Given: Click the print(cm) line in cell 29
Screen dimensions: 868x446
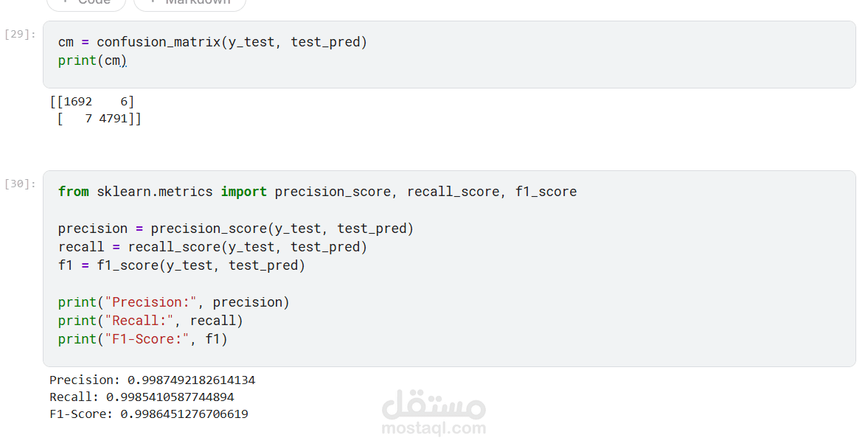Looking at the screenshot, I should coord(92,60).
